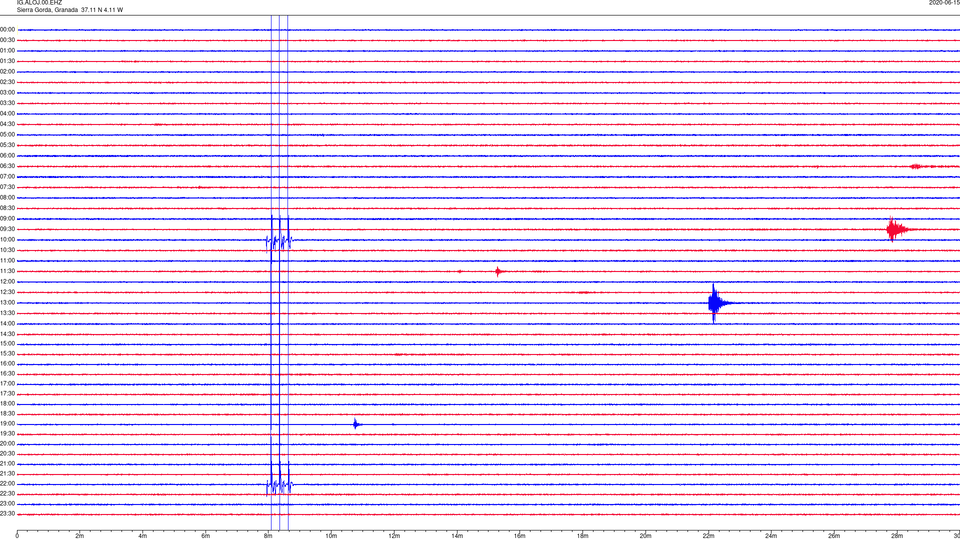Select the 08:00 trace time label
The width and height of the screenshot is (960, 540).
point(7,198)
